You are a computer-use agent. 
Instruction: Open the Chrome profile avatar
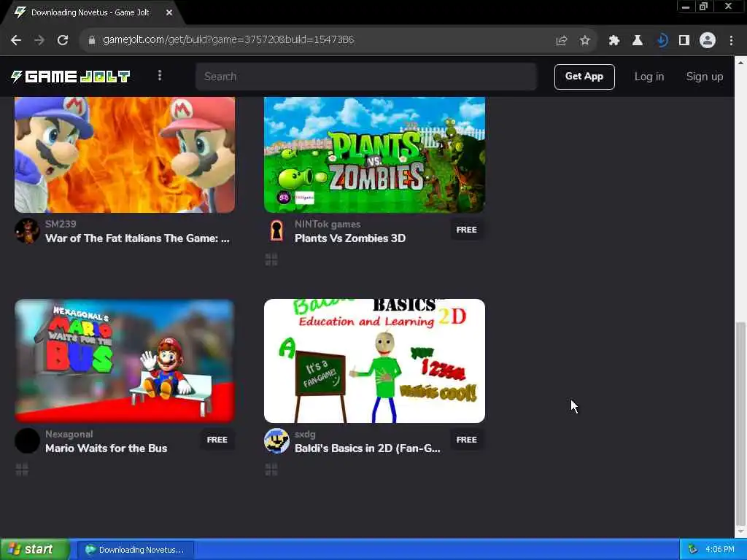(x=708, y=41)
